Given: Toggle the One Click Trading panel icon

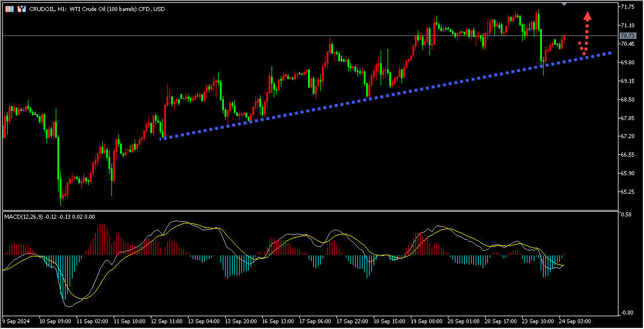Looking at the screenshot, I should 22,9.
